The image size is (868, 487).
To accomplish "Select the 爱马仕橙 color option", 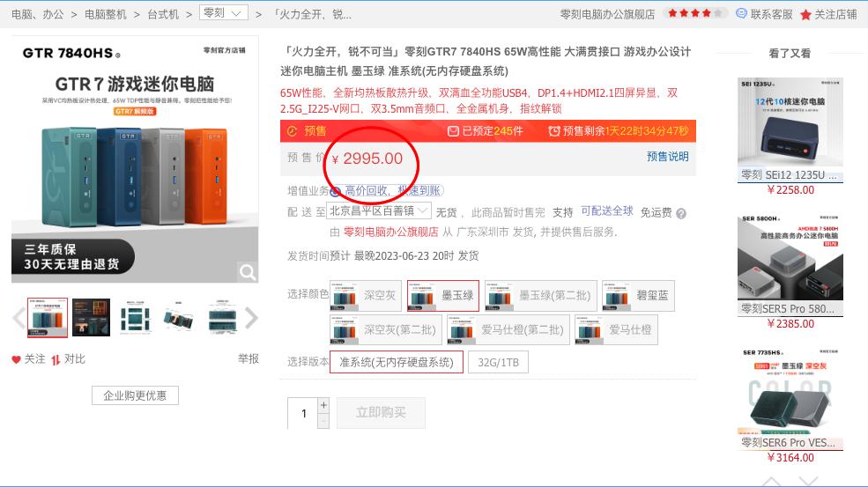I will pyautogui.click(x=616, y=330).
